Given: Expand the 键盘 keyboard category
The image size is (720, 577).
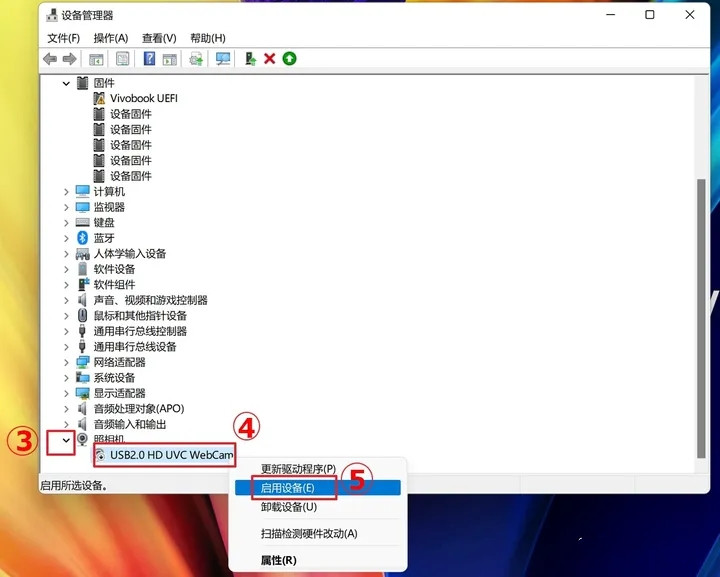Looking at the screenshot, I should pyautogui.click(x=66, y=223).
